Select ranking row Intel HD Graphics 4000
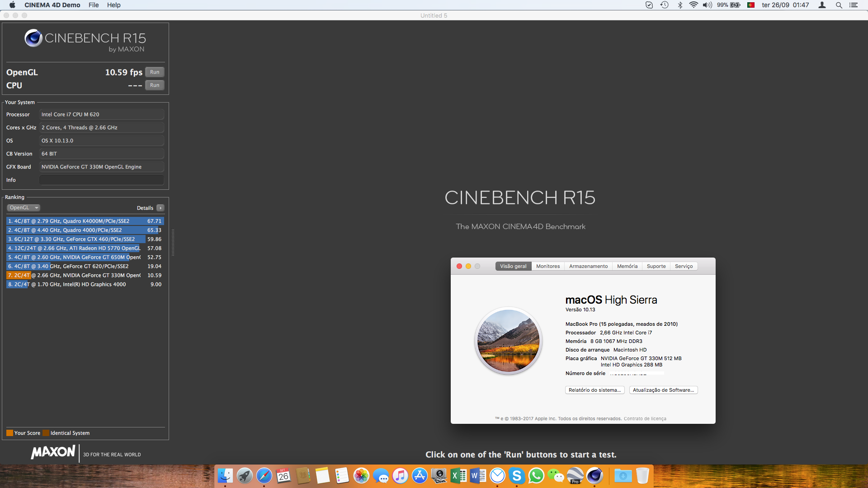Screen dimensions: 868x488 point(85,284)
